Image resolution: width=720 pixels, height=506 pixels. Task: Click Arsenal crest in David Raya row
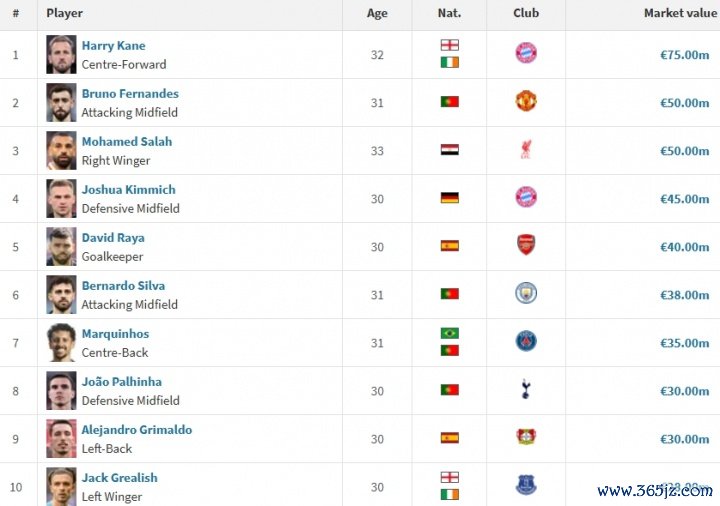[x=526, y=246]
